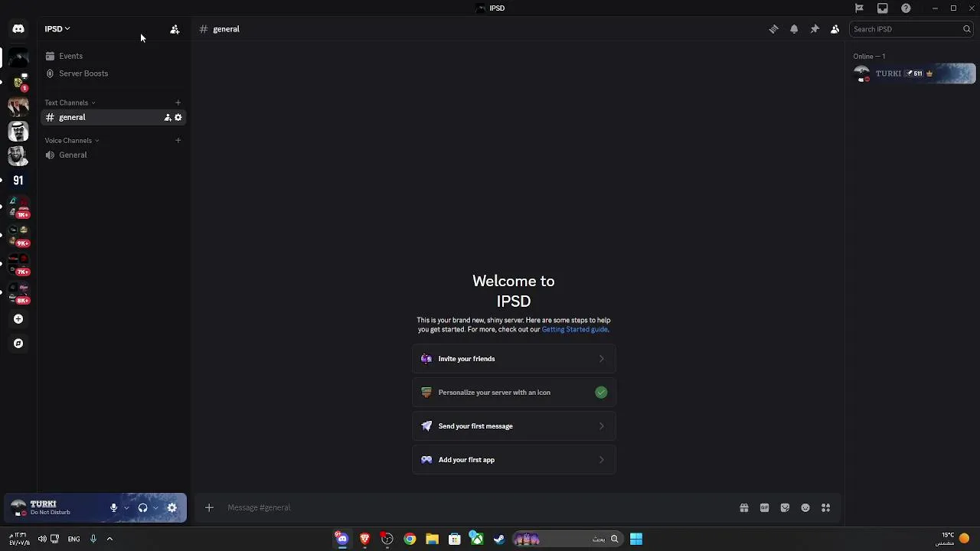This screenshot has width=980, height=551.
Task: Collapse the Text Channels category
Action: (70, 103)
